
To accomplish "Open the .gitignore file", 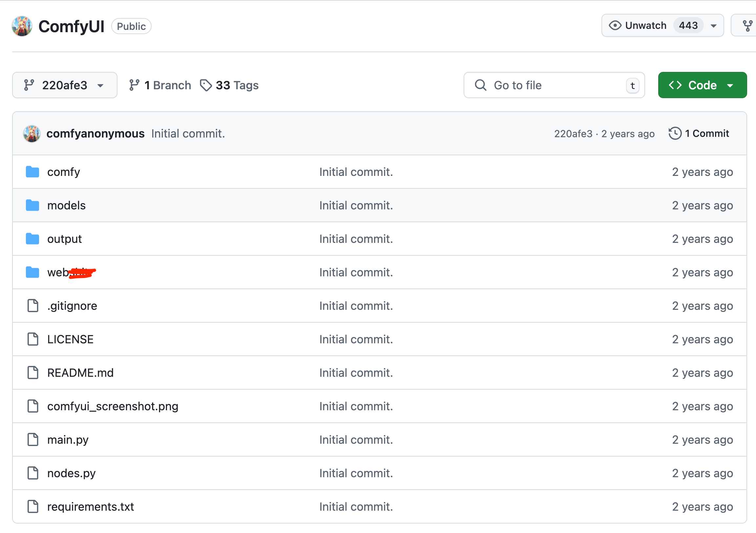I will (72, 306).
